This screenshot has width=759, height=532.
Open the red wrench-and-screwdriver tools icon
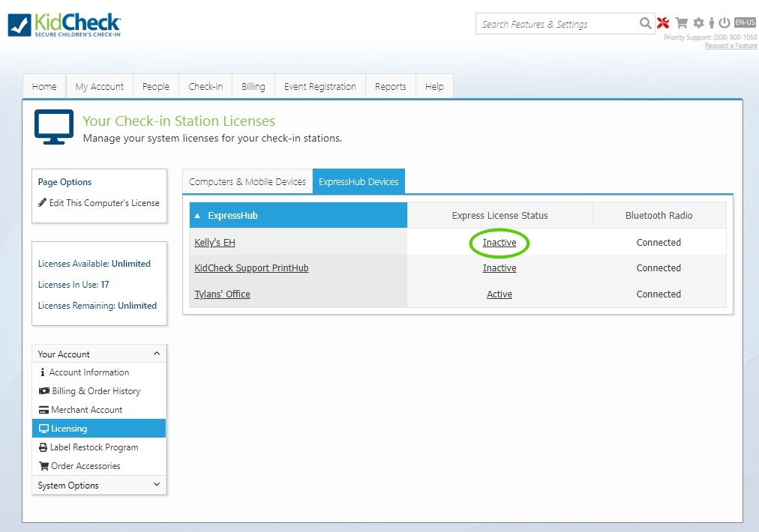(663, 22)
